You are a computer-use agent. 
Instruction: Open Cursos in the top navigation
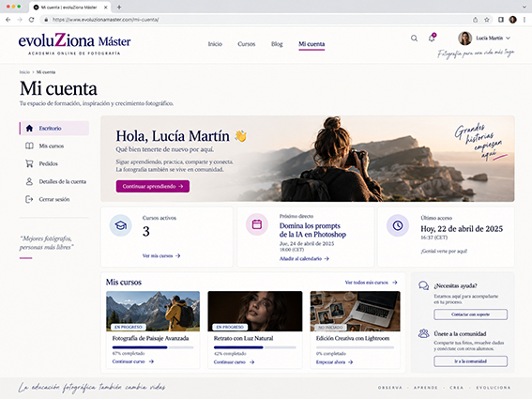pyautogui.click(x=247, y=44)
